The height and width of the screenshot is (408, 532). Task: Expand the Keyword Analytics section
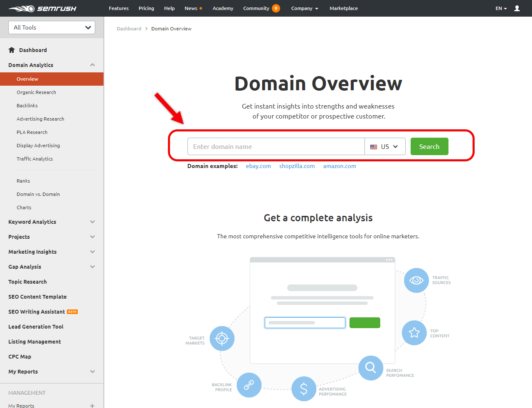tap(92, 222)
